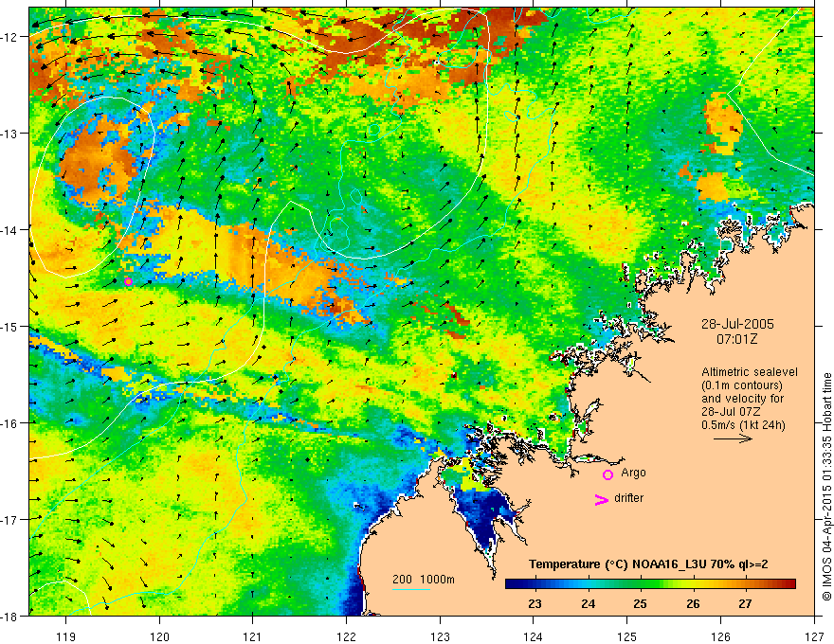Viewport: 834px width, 644px height.
Task: Click the 'drifter' legend label
Action: (628, 498)
